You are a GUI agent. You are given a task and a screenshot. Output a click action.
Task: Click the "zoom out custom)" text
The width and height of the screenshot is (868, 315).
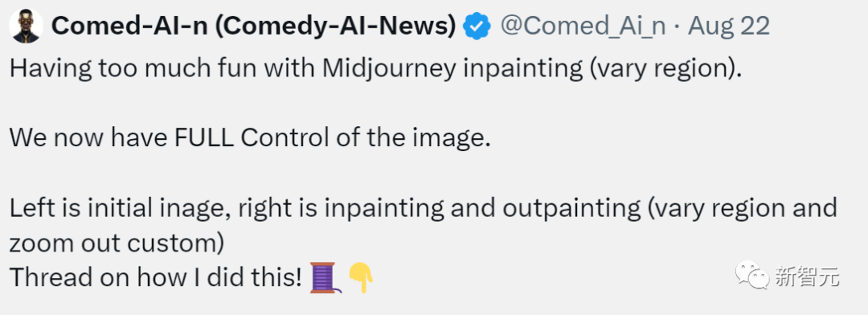pyautogui.click(x=117, y=243)
